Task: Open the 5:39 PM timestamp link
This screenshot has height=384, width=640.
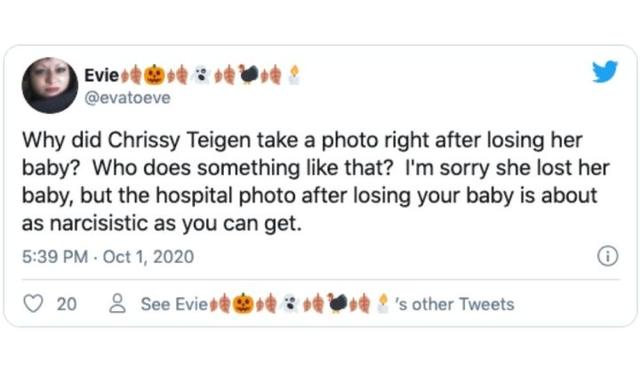Action: click(55, 257)
